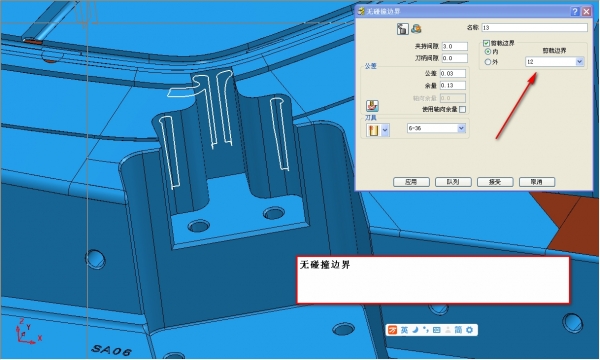Screen dimensions: 600x360
Task: Click the orange Wubi IME logo
Action: (393, 330)
